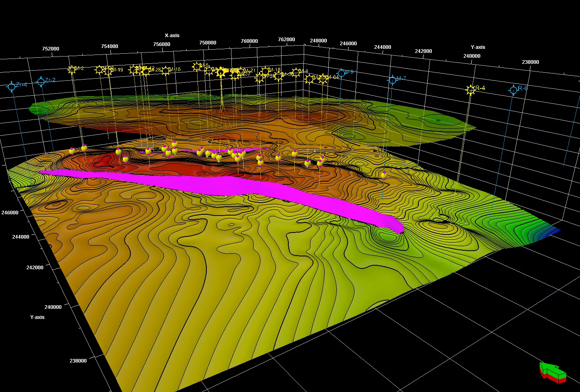Click the left-side 240000 tick value
Screen dimensions: 580x392
53,307
